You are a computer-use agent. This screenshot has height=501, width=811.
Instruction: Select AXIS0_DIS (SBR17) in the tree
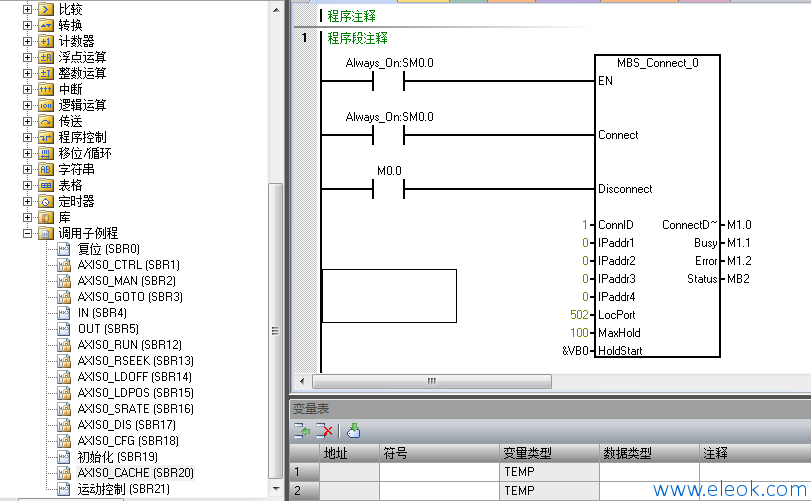[x=127, y=426]
